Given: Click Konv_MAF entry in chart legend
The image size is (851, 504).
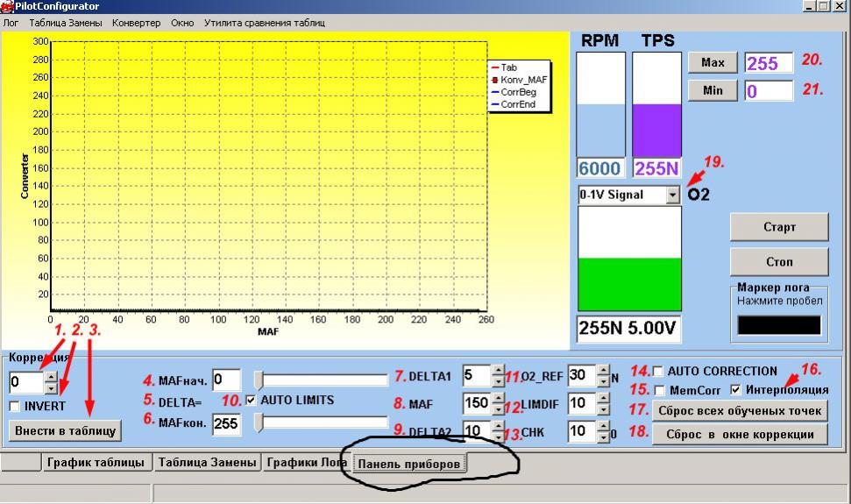Looking at the screenshot, I should click(519, 80).
